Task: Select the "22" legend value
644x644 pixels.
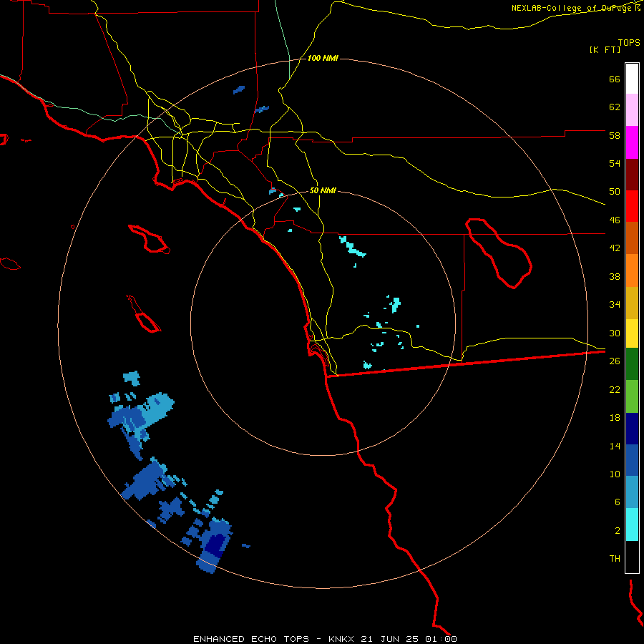Action: pyautogui.click(x=615, y=389)
